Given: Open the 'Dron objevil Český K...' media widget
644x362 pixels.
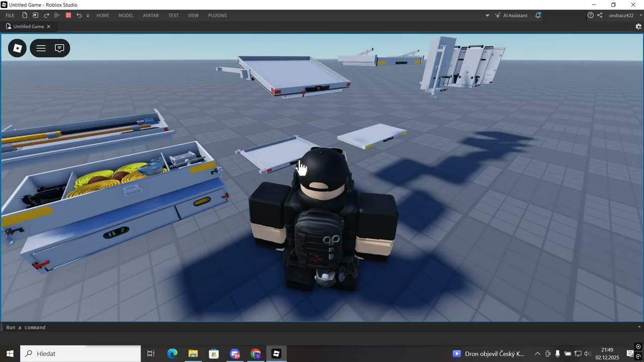Looking at the screenshot, I should click(x=489, y=354).
